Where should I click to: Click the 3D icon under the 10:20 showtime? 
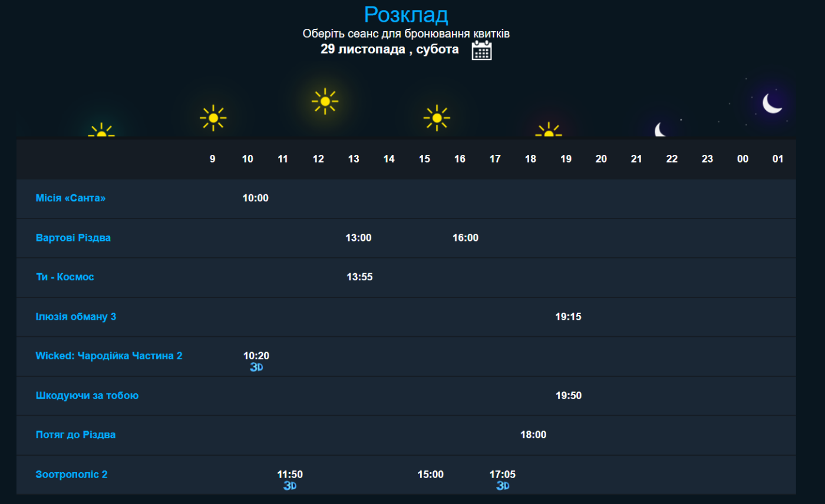(x=256, y=367)
